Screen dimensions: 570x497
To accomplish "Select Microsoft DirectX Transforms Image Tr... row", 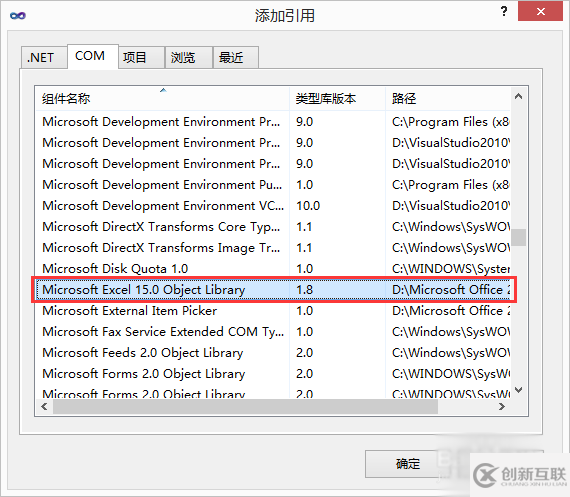I will (273, 248).
